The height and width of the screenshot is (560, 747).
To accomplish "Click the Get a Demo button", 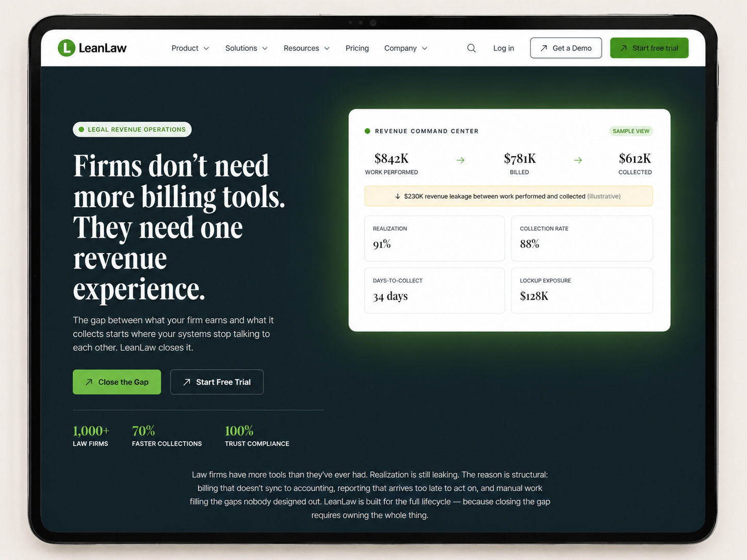I will click(x=566, y=48).
